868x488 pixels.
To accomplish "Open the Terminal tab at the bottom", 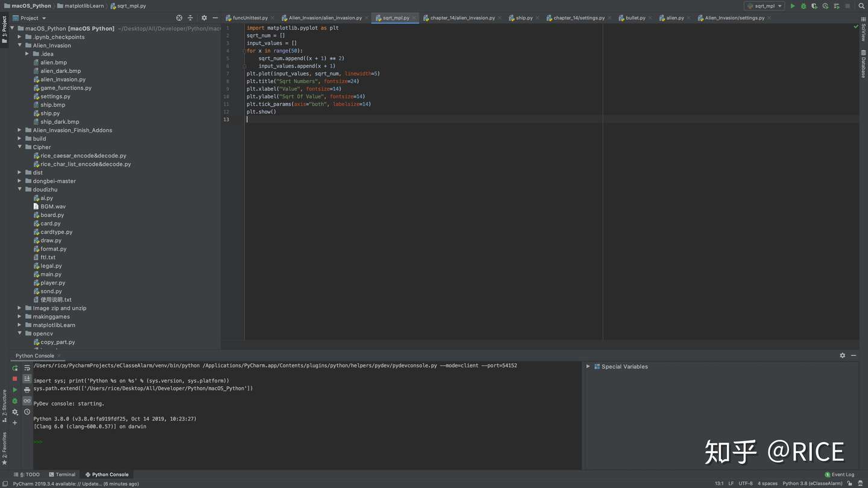I will click(64, 474).
